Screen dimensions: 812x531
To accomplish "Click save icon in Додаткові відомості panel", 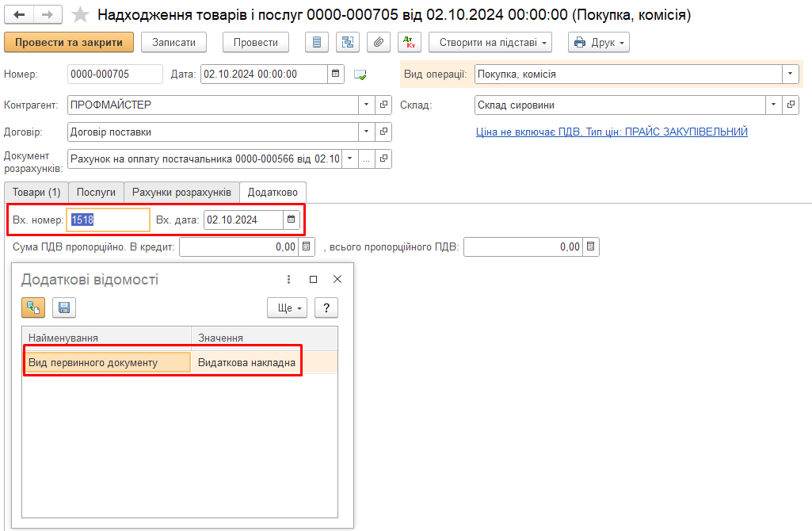I will [x=64, y=308].
